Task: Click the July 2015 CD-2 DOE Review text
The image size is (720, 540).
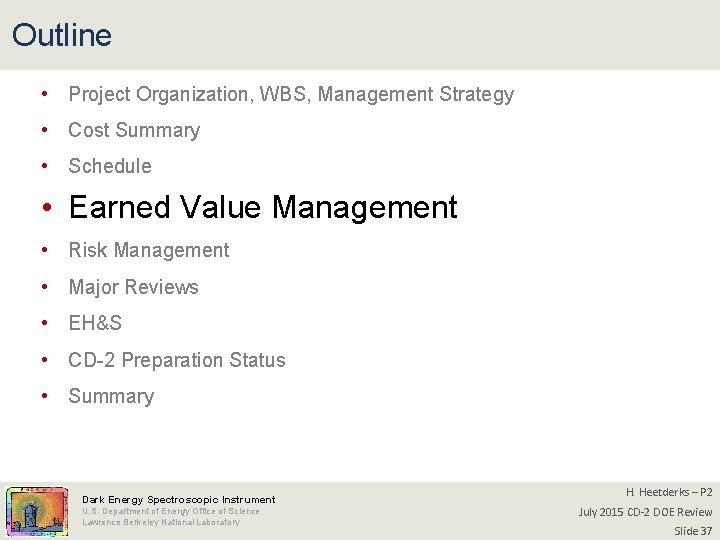Action: click(645, 512)
